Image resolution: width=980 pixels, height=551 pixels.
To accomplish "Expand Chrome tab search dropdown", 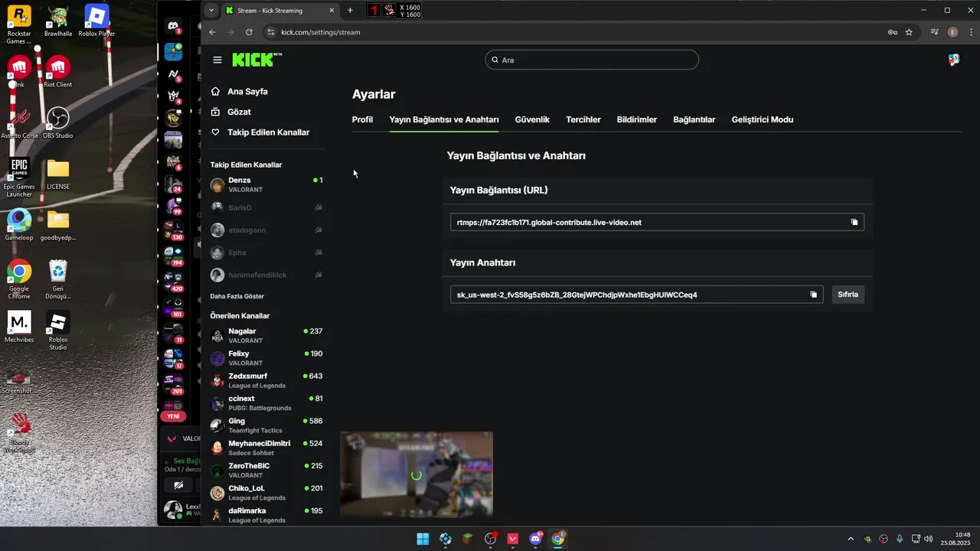I will (211, 10).
